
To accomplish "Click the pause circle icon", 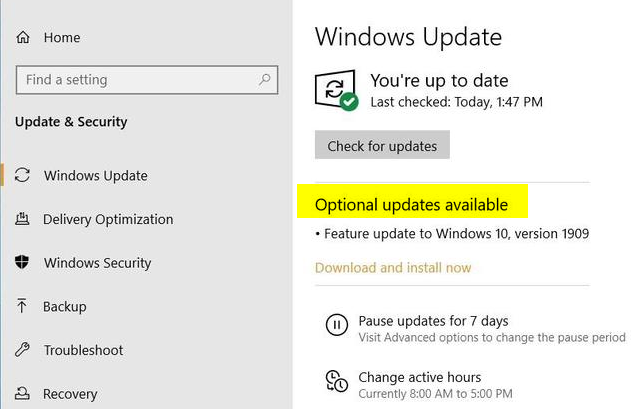I will pyautogui.click(x=337, y=325).
